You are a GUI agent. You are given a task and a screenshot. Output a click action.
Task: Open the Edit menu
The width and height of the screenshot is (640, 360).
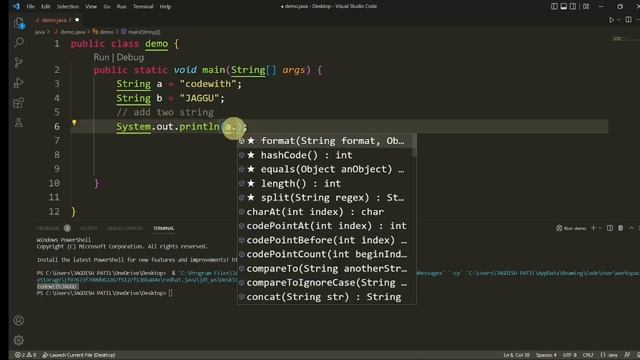coord(46,7)
